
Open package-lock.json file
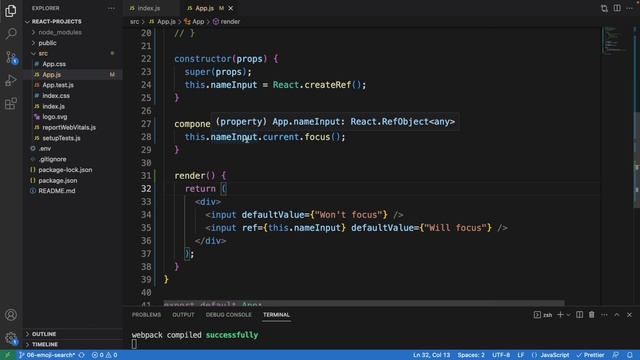coord(65,170)
